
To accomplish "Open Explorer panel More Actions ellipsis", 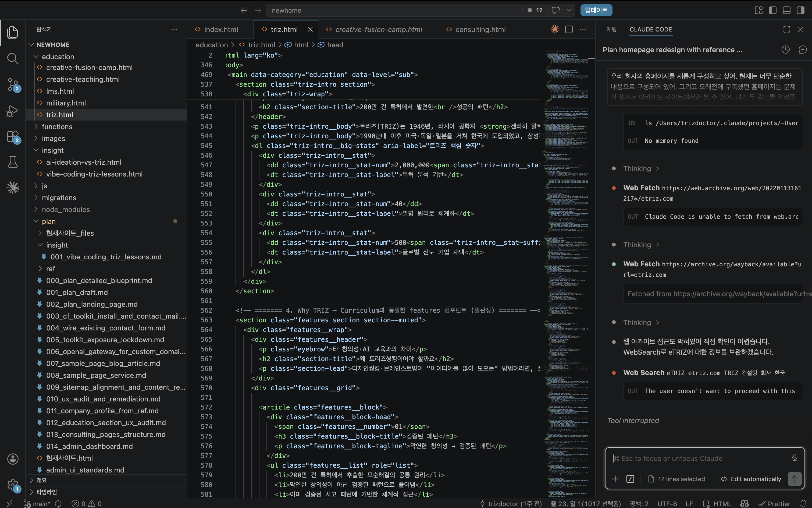I will 174,29.
